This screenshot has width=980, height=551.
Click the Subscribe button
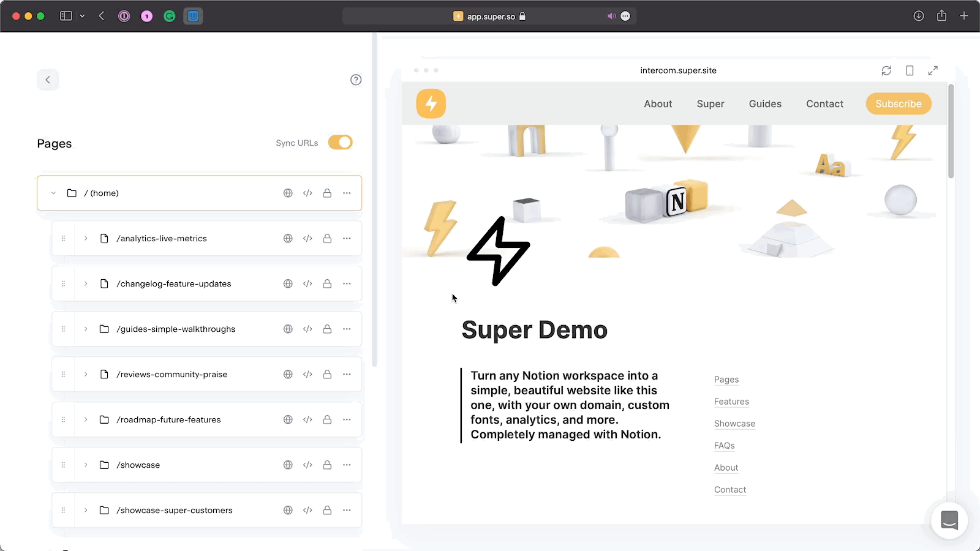[899, 103]
